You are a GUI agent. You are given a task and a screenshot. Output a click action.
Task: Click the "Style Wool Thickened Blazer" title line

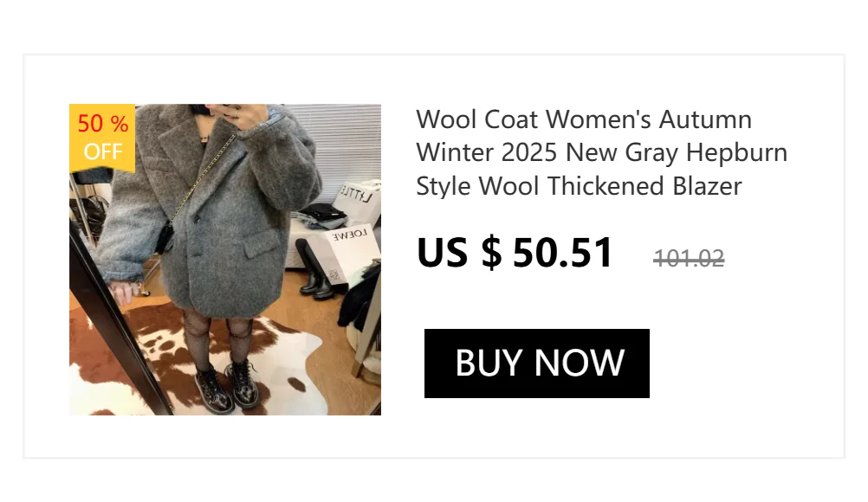click(579, 186)
